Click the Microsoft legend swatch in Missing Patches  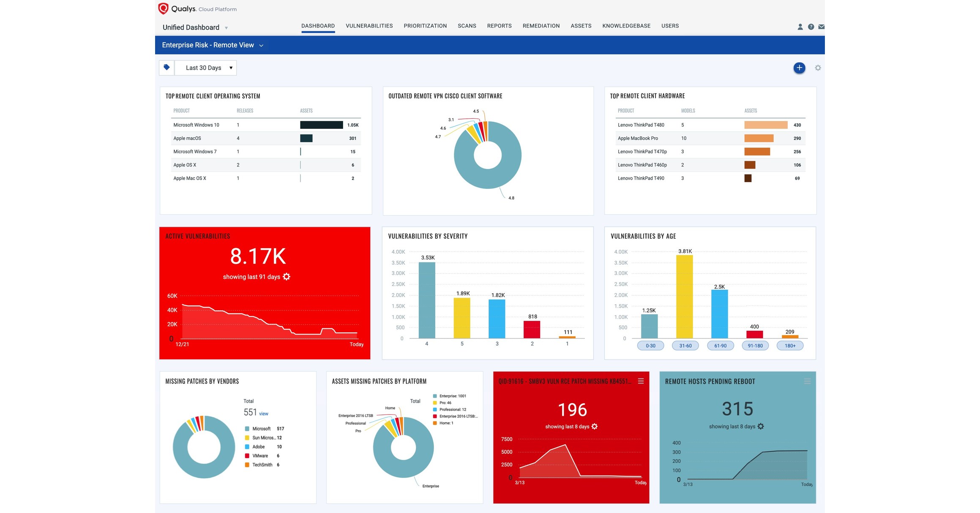pyautogui.click(x=247, y=428)
